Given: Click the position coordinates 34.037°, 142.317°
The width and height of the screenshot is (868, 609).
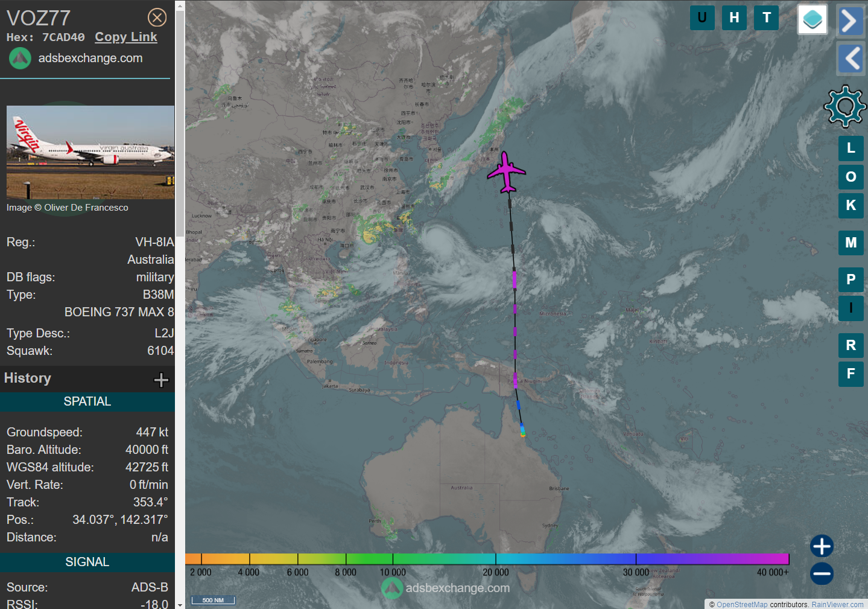Looking at the screenshot, I should pyautogui.click(x=120, y=520).
